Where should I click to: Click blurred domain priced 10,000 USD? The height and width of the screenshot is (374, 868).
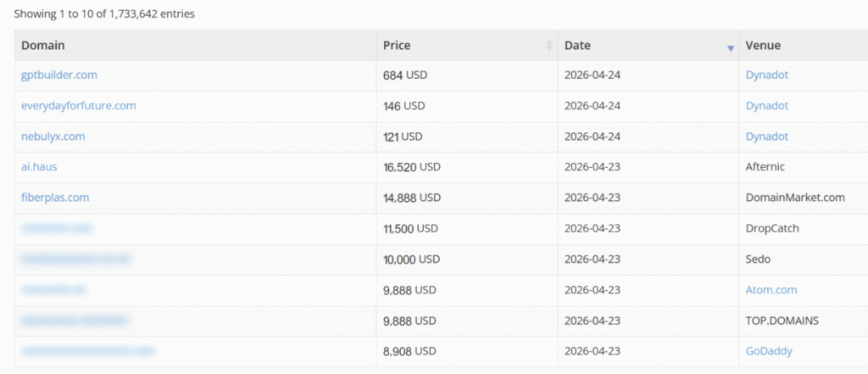coord(76,260)
